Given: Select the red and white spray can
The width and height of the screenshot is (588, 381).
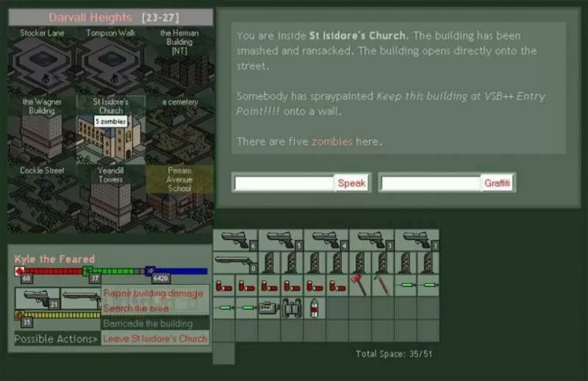Looking at the screenshot, I should coord(315,308).
